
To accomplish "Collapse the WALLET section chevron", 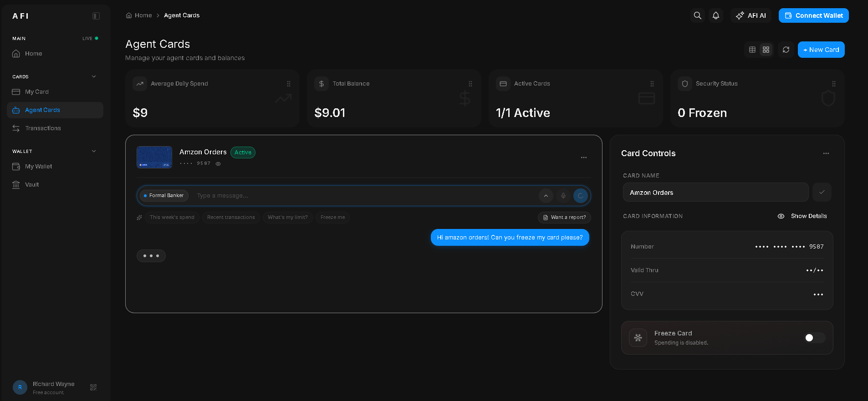I will click(x=94, y=151).
